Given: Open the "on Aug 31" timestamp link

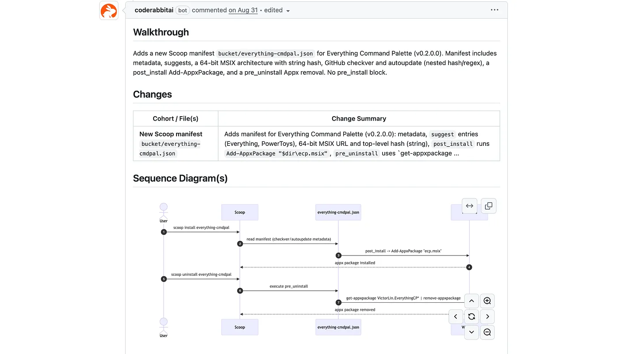Looking at the screenshot, I should 243,10.
